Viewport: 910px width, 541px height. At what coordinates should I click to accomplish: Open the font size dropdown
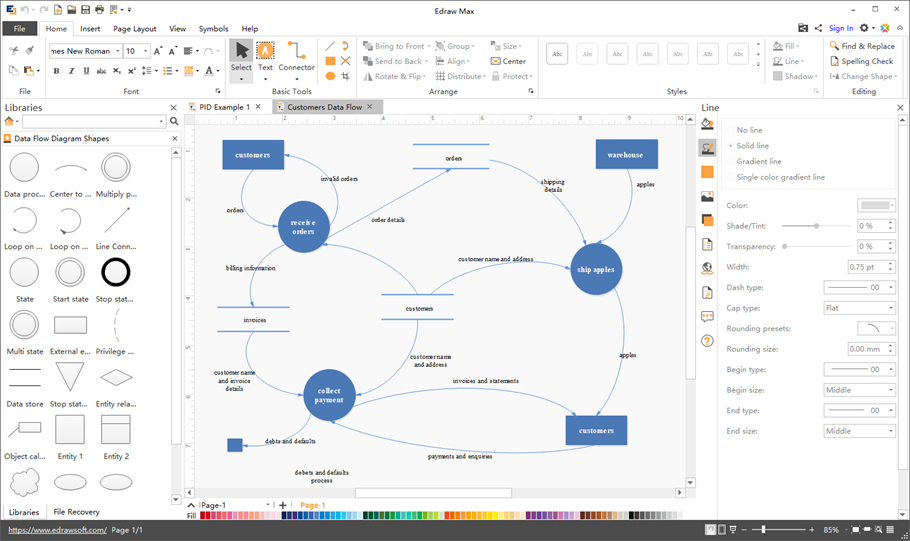pyautogui.click(x=145, y=51)
